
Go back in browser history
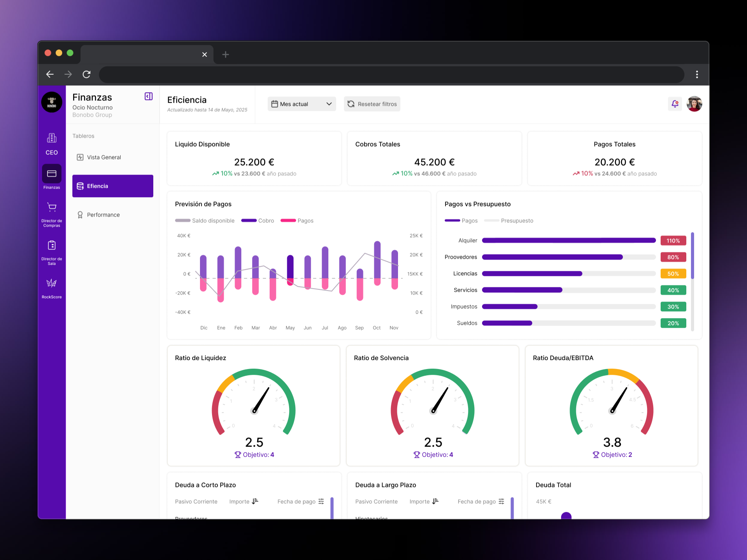[50, 74]
